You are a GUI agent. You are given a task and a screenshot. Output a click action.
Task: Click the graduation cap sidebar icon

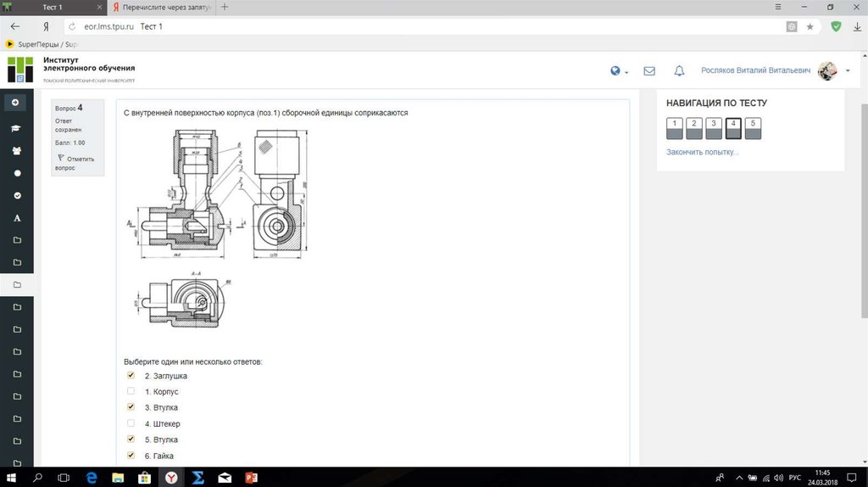coord(16,128)
